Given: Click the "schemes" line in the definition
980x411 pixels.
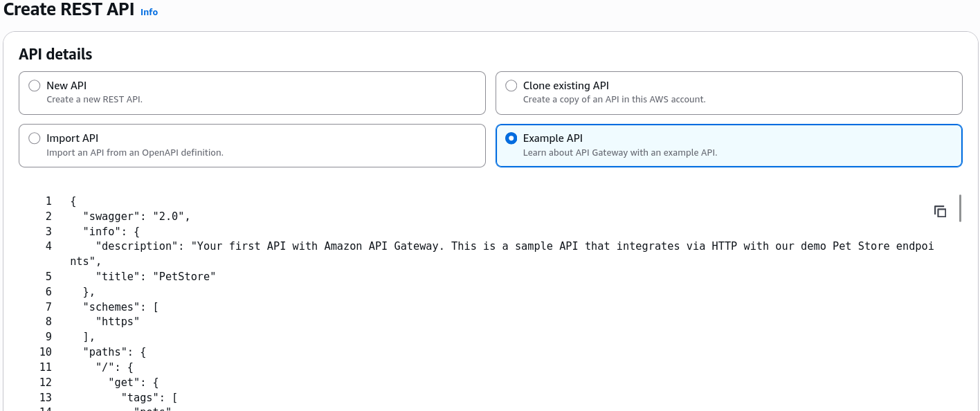Looking at the screenshot, I should coord(120,307).
